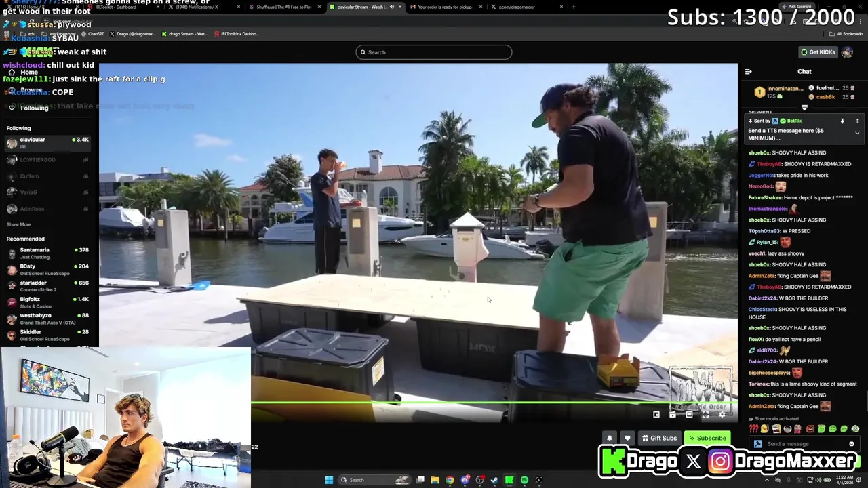This screenshot has width=868, height=488.
Task: Expand the list with Show More
Action: (19, 224)
